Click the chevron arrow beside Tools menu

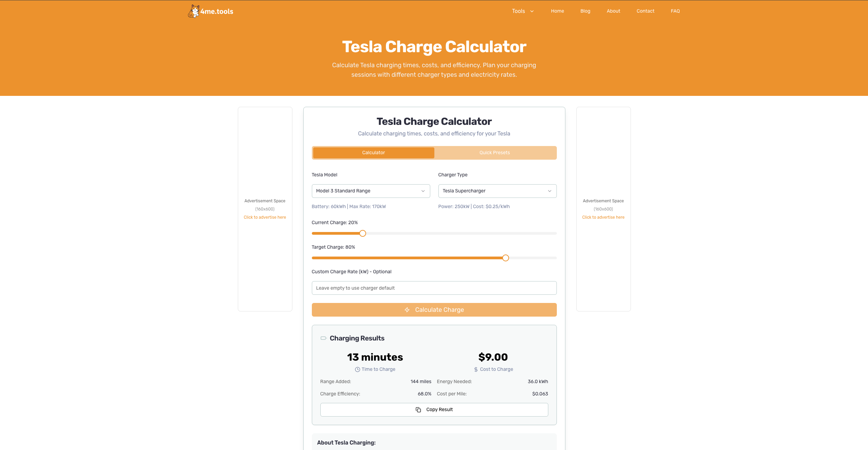point(532,11)
